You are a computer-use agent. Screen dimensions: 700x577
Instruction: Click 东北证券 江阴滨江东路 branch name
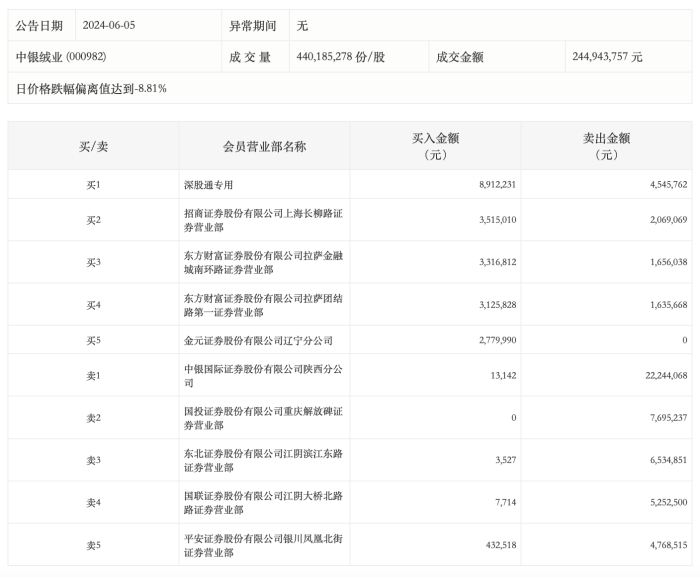click(x=263, y=460)
